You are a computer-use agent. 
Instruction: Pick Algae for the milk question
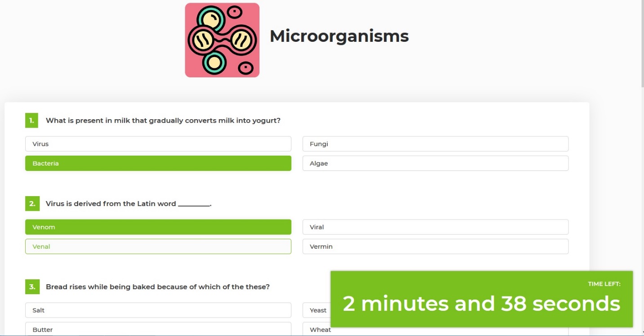[435, 163]
